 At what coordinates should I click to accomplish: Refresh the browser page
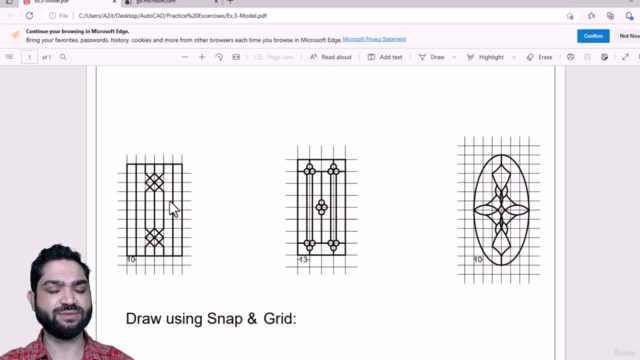(x=29, y=16)
